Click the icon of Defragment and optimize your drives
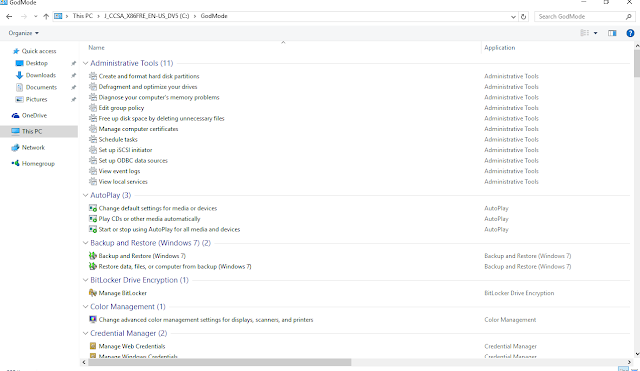 pos(93,87)
